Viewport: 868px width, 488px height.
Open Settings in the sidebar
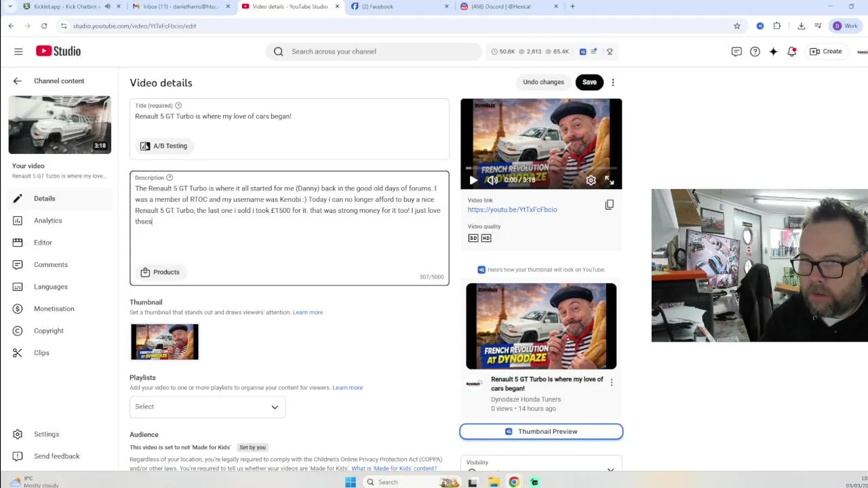59,434
